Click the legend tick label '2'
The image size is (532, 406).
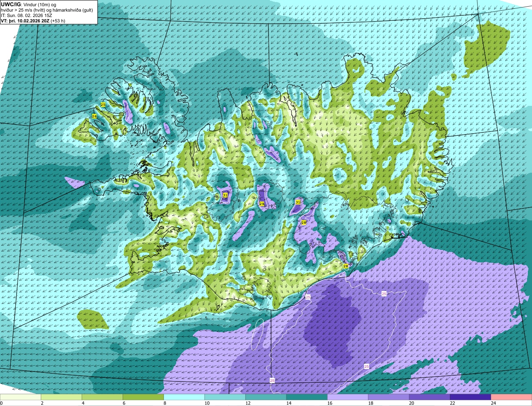42,403
